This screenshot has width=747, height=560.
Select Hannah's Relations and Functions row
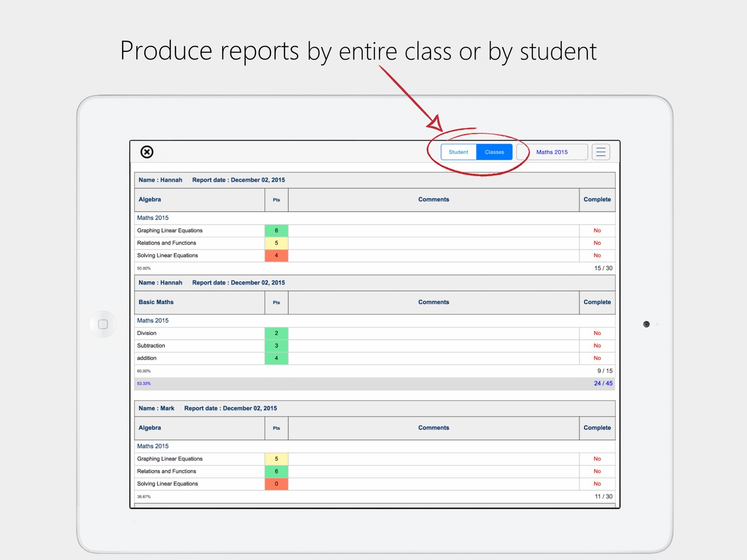click(x=375, y=243)
